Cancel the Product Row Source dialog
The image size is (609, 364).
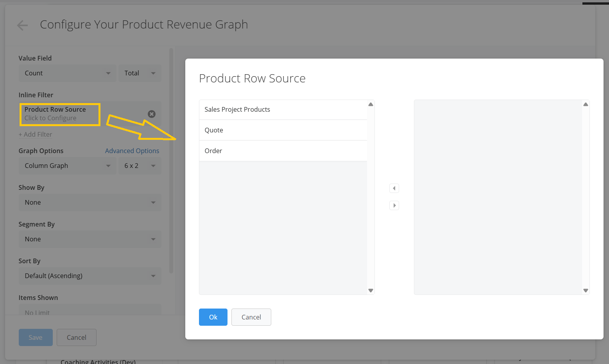pos(251,317)
